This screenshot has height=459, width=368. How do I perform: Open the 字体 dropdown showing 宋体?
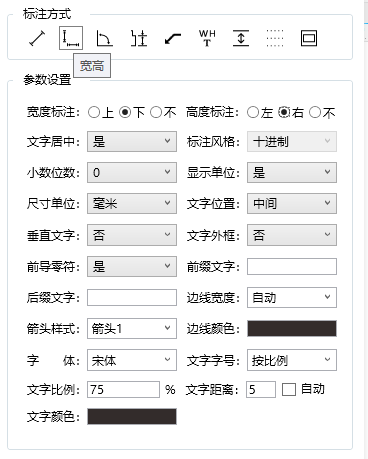132,360
